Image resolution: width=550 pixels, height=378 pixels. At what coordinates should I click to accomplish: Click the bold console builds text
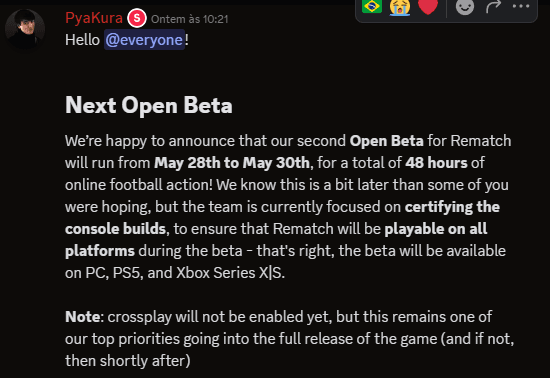coord(115,229)
